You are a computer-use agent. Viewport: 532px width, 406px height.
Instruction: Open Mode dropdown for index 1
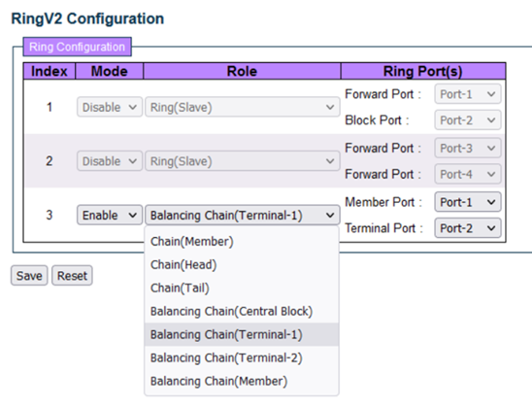click(110, 107)
